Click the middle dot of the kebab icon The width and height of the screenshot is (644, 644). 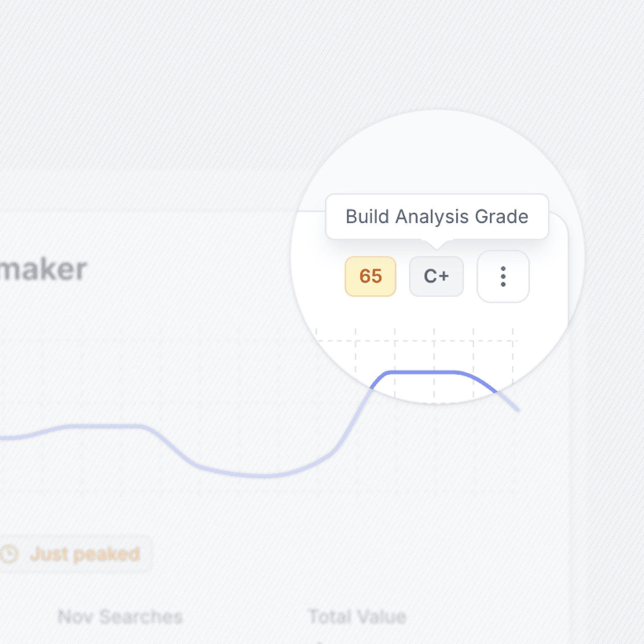click(x=503, y=276)
